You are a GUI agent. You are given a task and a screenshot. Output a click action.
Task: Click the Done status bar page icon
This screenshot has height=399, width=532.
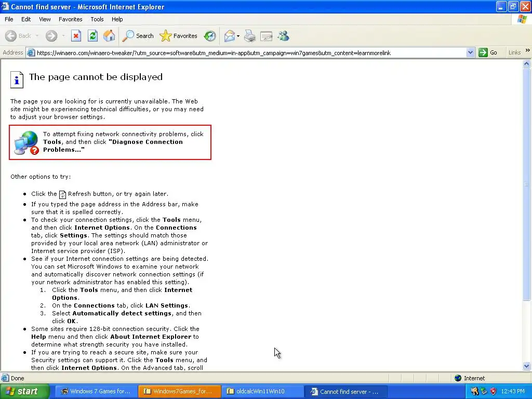tap(5, 378)
